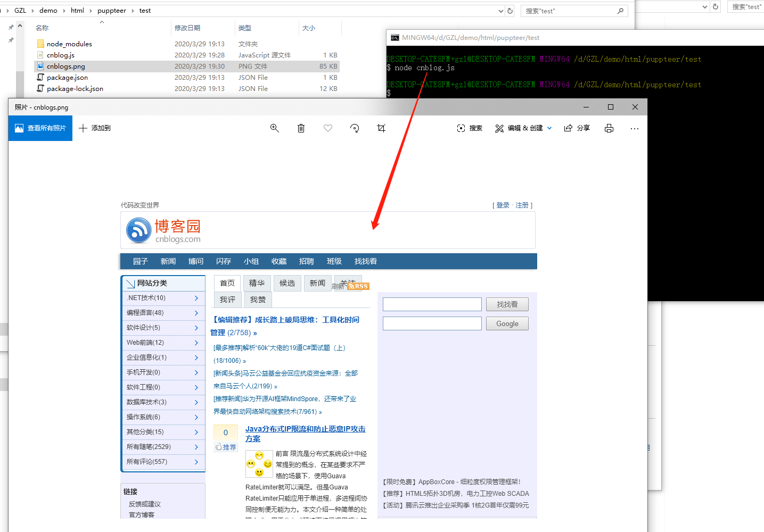Viewport: 764px width, 532px height.
Task: Refresh the front Explorer window
Action: point(510,11)
